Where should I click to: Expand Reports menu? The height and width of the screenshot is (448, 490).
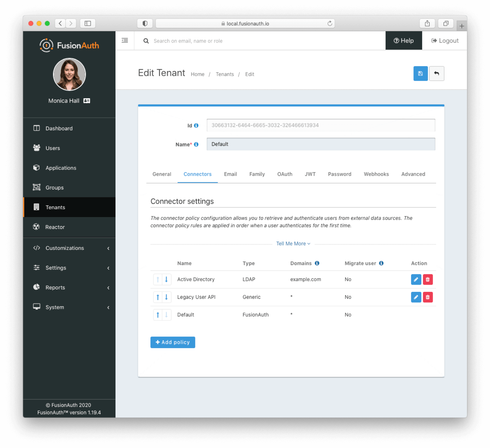point(69,288)
